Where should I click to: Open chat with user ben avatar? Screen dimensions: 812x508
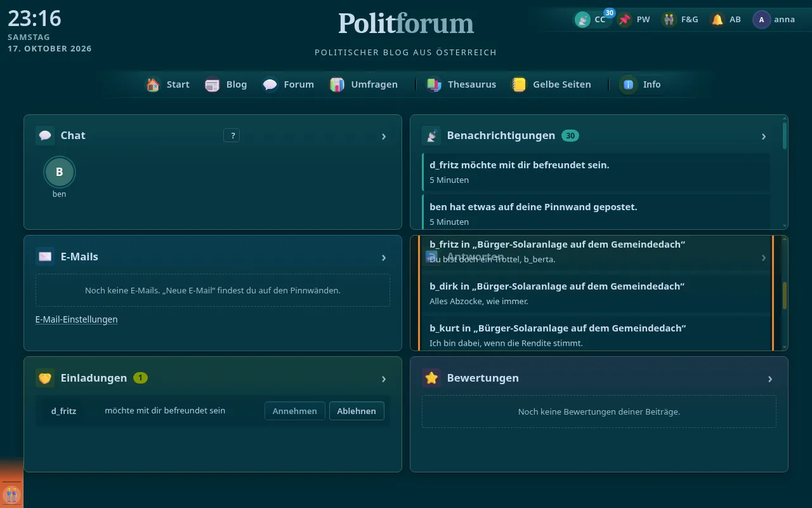coord(60,171)
